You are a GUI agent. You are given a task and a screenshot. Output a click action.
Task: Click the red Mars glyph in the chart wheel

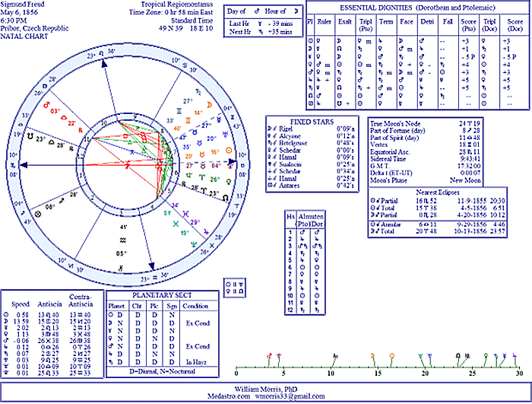point(46,104)
